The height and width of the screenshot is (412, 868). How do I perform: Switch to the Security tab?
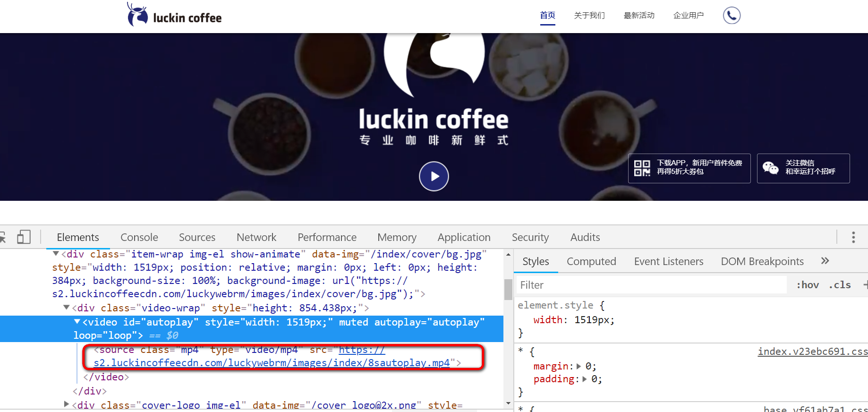tap(530, 237)
